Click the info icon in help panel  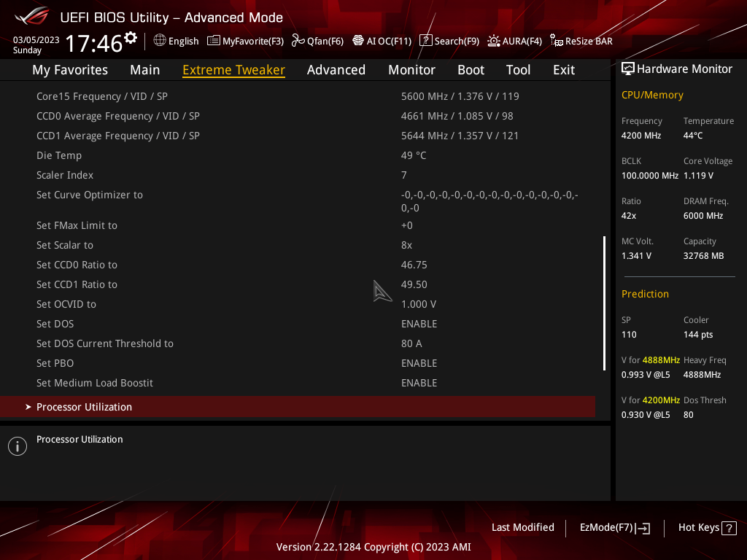(18, 446)
